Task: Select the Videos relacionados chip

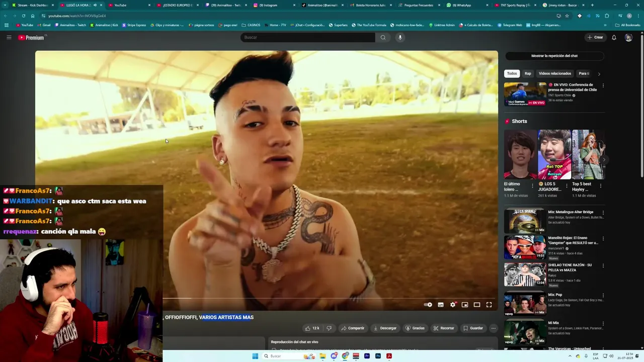Action: tap(555, 73)
